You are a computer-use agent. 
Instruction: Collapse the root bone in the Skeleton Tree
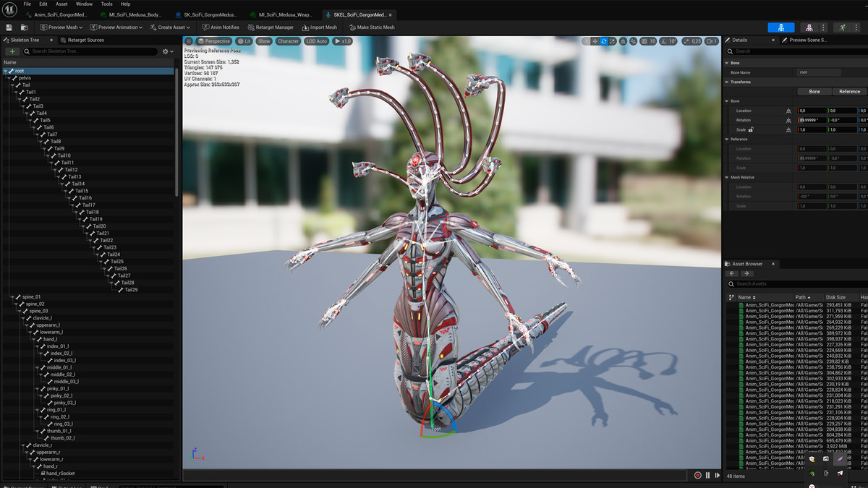coord(6,71)
